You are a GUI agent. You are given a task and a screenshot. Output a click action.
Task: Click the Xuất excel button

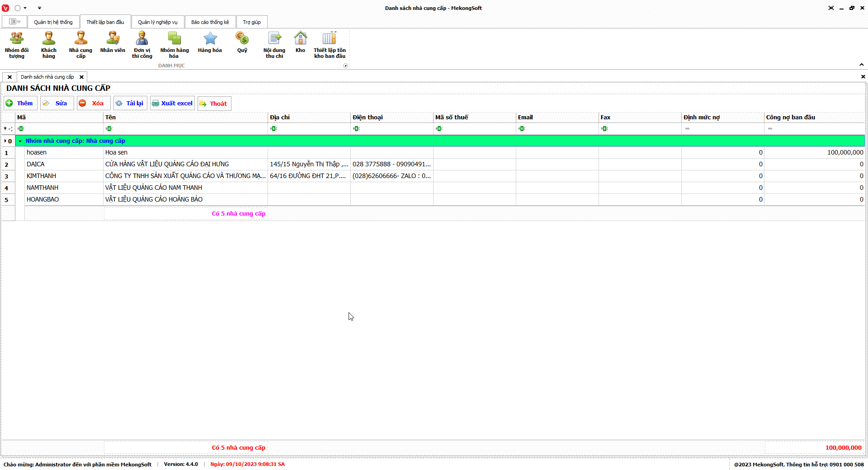click(172, 103)
